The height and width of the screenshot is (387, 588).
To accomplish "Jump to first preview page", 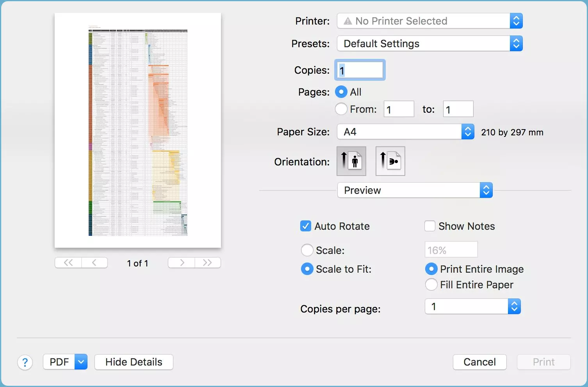I will 68,263.
